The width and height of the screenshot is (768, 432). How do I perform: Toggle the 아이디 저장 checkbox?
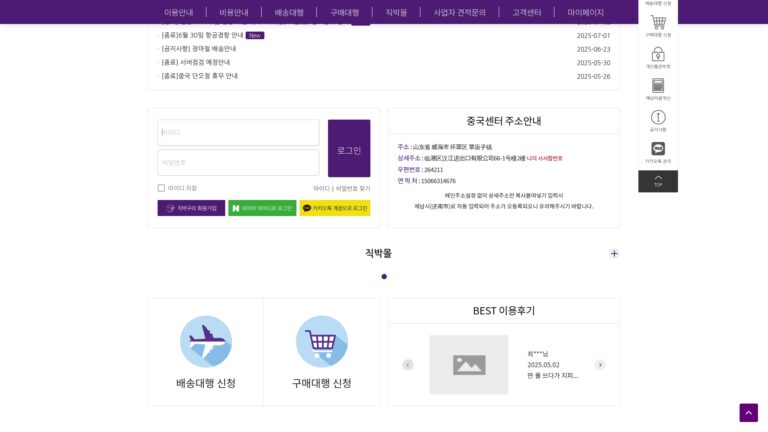[x=161, y=188]
